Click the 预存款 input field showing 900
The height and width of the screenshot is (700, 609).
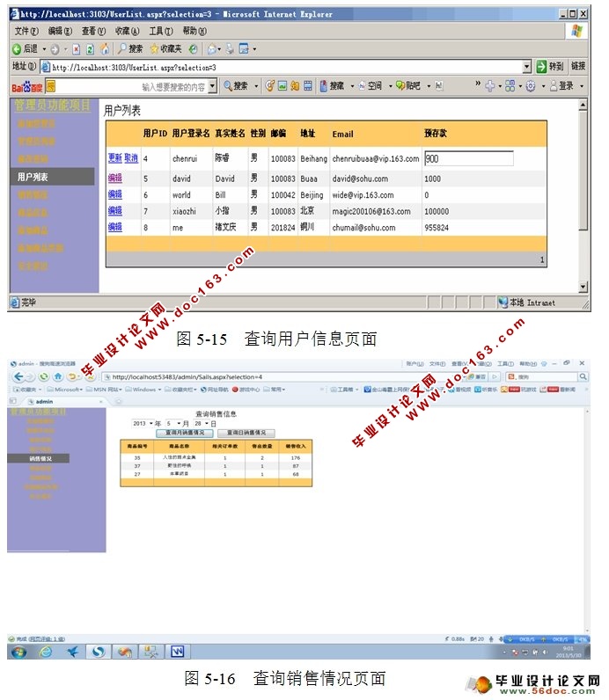(x=469, y=158)
